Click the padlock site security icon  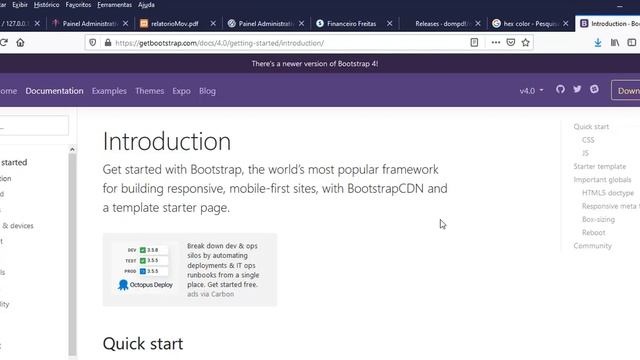(108, 42)
